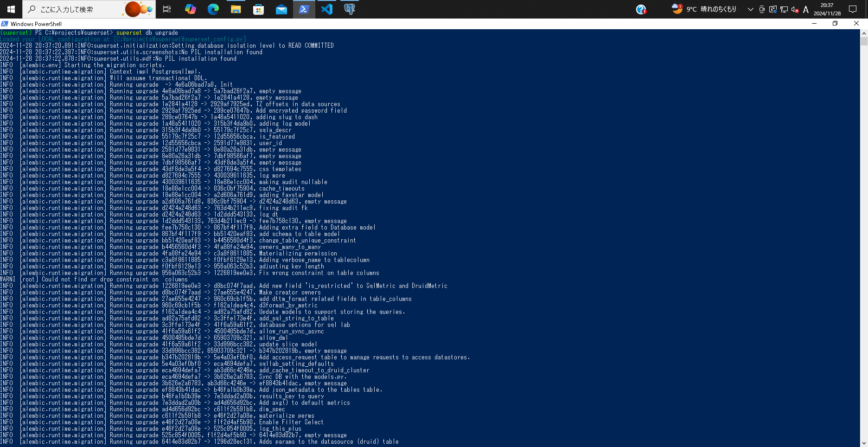The image size is (868, 447).
Task: Open Microsoft Store
Action: (258, 9)
